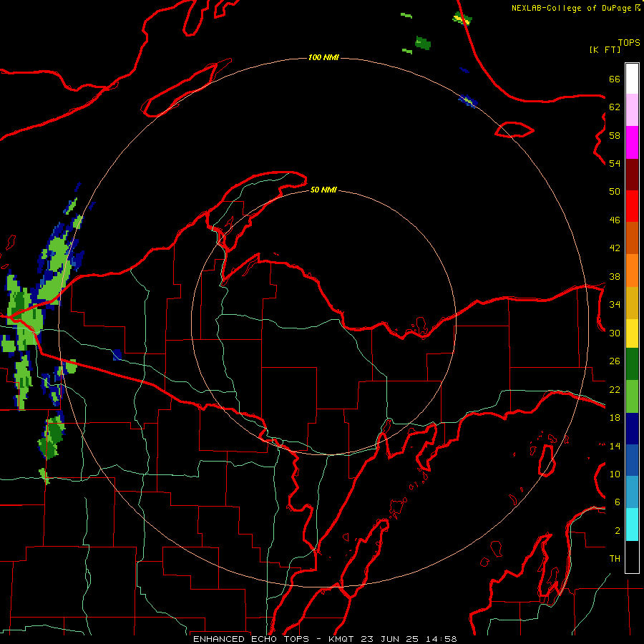Click the dark green echo cell near top
Image resolution: width=644 pixels, height=644 pixels.
(x=423, y=43)
